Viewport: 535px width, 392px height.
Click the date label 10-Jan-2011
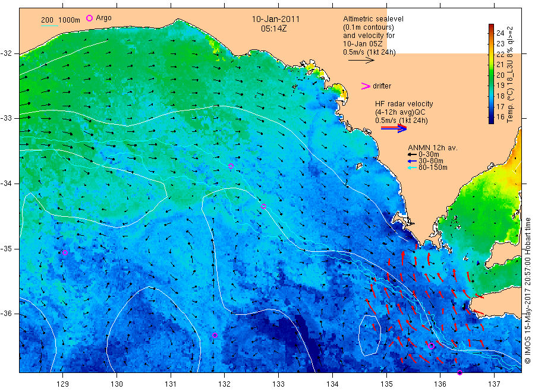click(276, 19)
